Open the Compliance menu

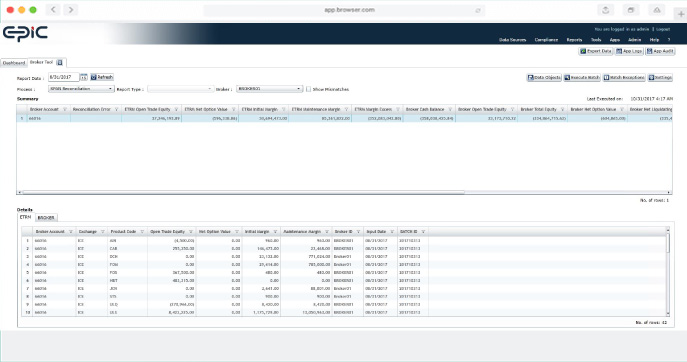coord(546,40)
